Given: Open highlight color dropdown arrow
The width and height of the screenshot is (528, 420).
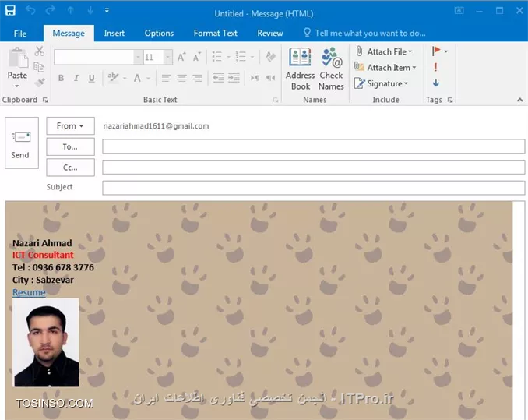Looking at the screenshot, I should [125, 79].
